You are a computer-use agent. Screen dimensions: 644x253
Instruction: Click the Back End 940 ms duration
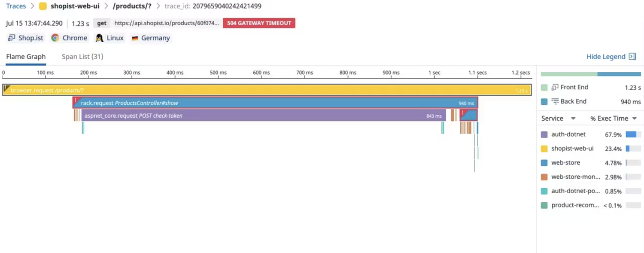631,102
